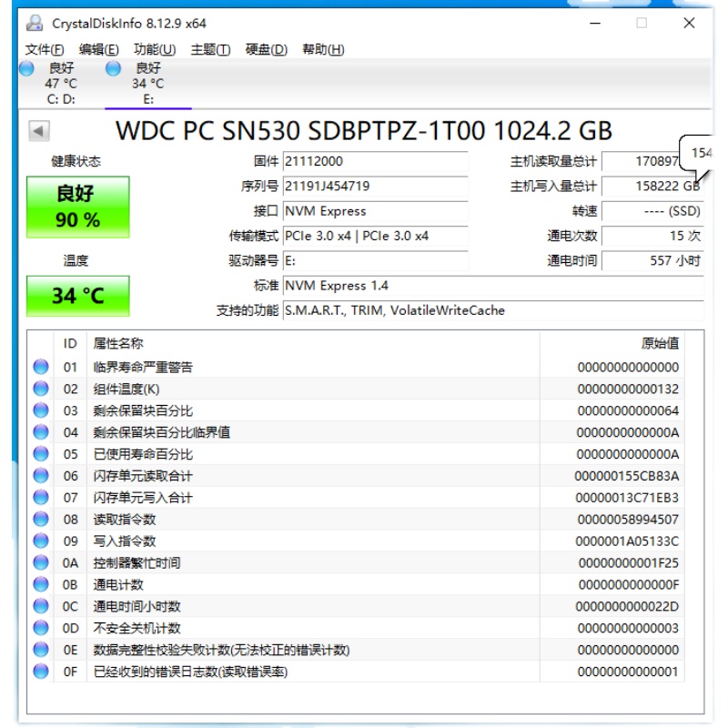Click status orb for attribute 0C 通电时间小时数
Viewport: 728px width, 728px height.
pos(41,606)
